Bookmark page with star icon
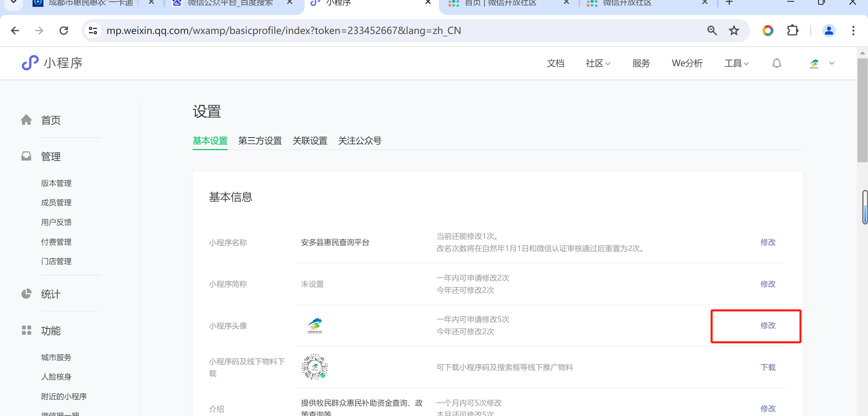The height and width of the screenshot is (416, 868). tap(734, 31)
